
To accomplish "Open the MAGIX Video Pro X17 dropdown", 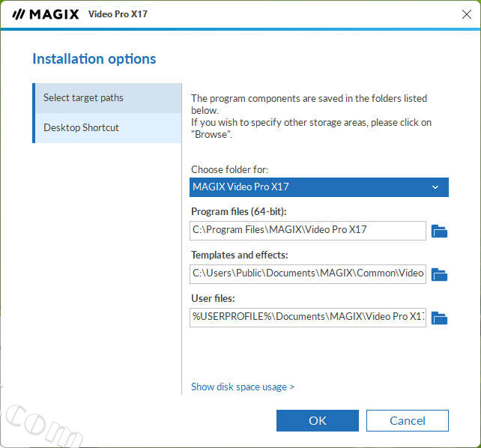I will tap(319, 187).
